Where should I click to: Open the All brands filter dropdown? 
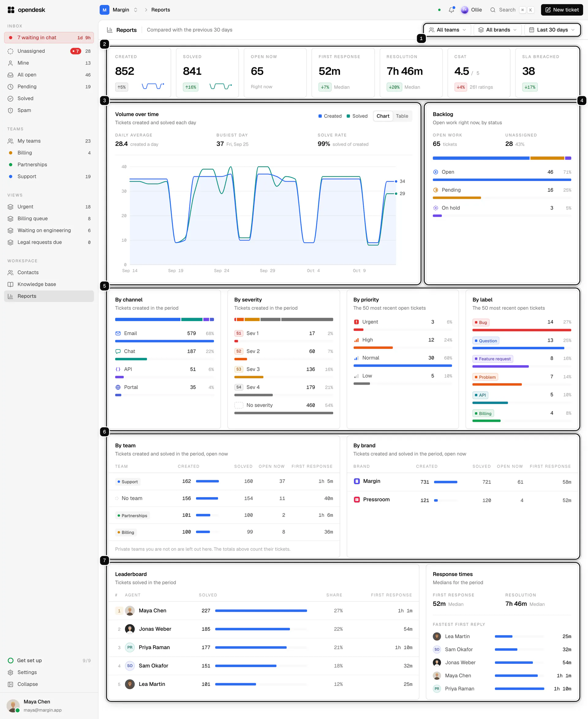point(497,30)
